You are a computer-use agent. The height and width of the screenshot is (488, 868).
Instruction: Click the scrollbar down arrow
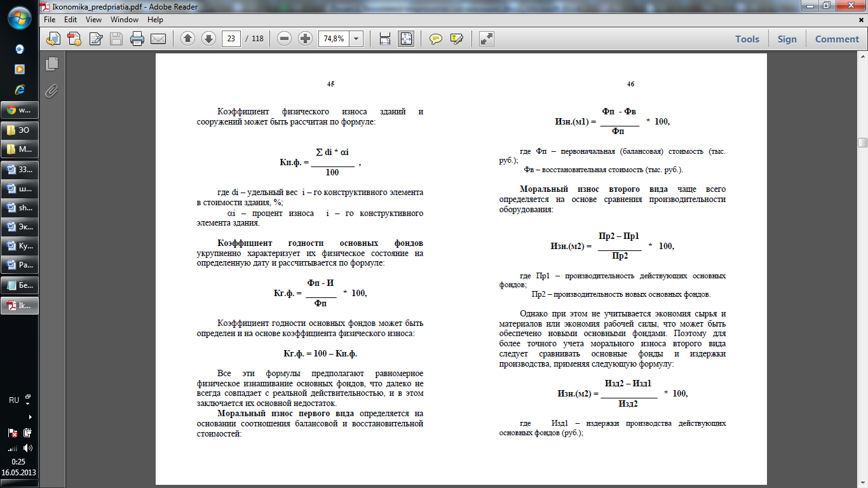point(862,482)
